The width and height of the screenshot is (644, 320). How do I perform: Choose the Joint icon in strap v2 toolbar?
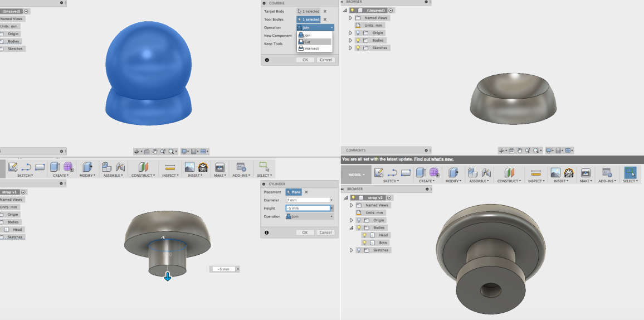[486, 172]
